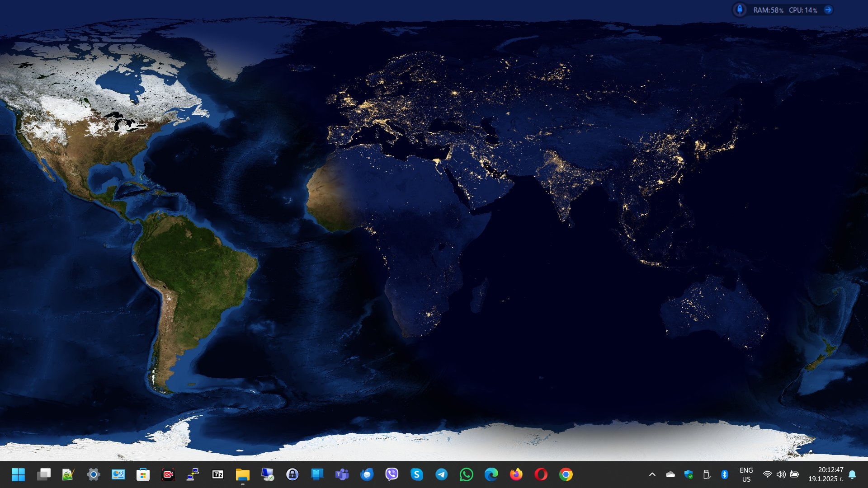Switch input language ENG US
Viewport: 868px width, 488px height.
746,474
